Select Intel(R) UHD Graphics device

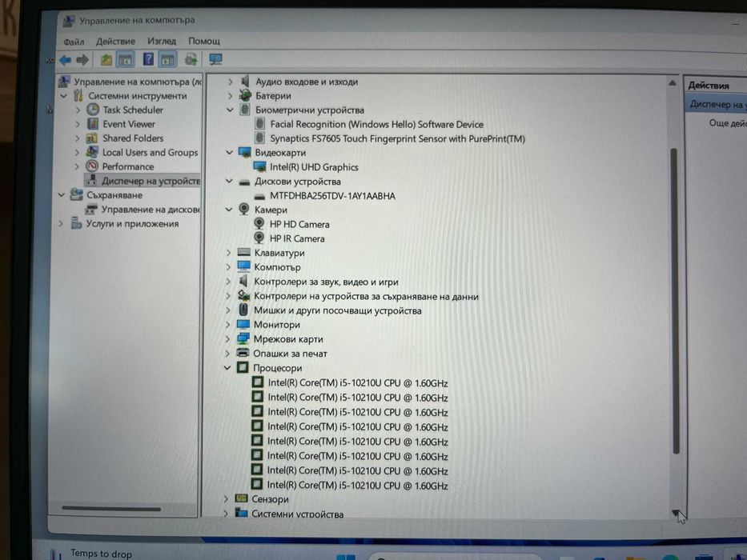(314, 167)
